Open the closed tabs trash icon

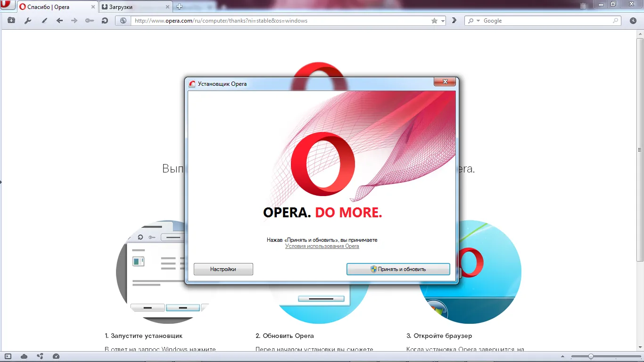[x=583, y=6]
